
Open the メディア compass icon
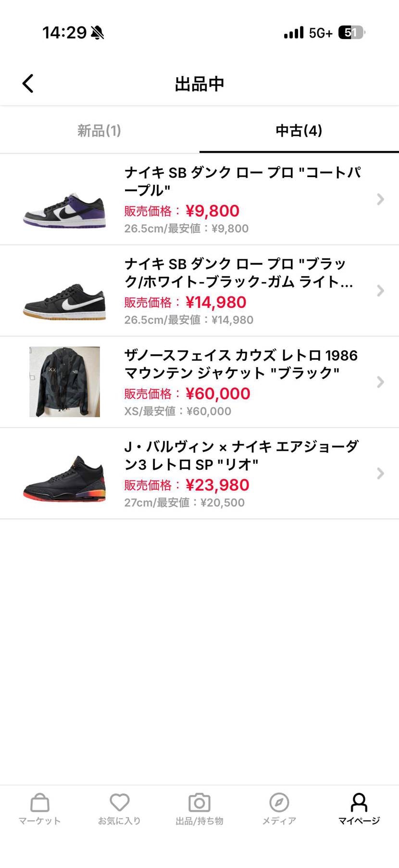(x=279, y=802)
